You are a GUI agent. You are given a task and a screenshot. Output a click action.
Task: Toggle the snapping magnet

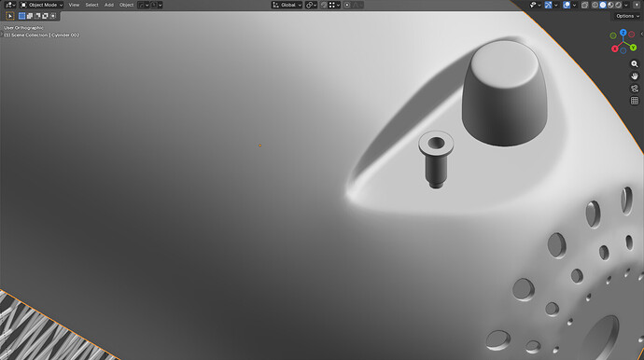324,5
